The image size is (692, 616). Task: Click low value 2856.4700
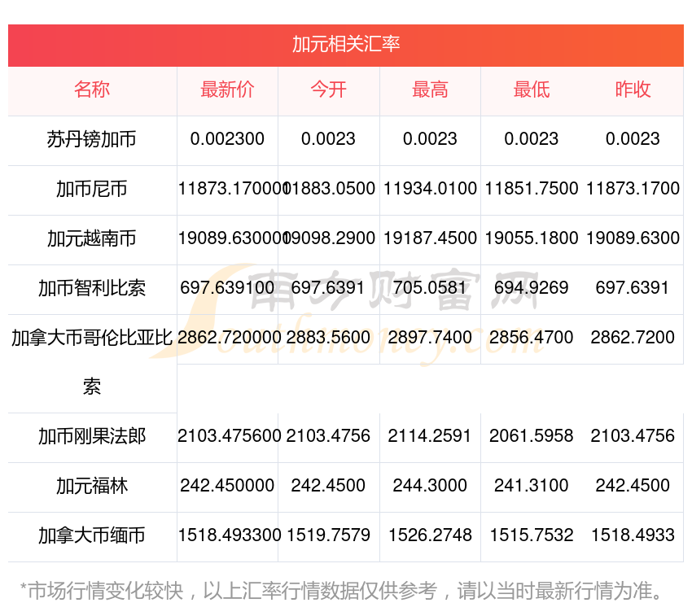(x=532, y=338)
